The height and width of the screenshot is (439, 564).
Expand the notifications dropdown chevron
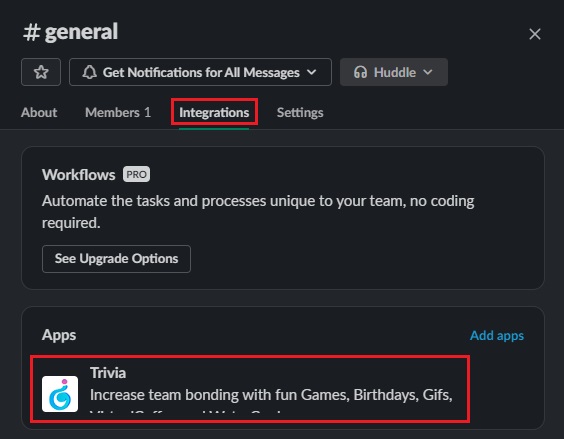[311, 72]
